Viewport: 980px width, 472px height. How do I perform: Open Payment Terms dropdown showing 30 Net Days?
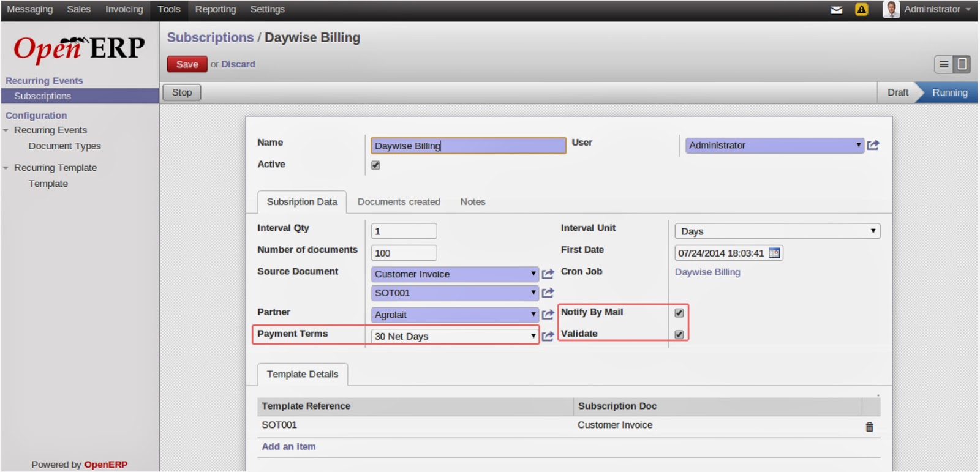[x=454, y=336]
